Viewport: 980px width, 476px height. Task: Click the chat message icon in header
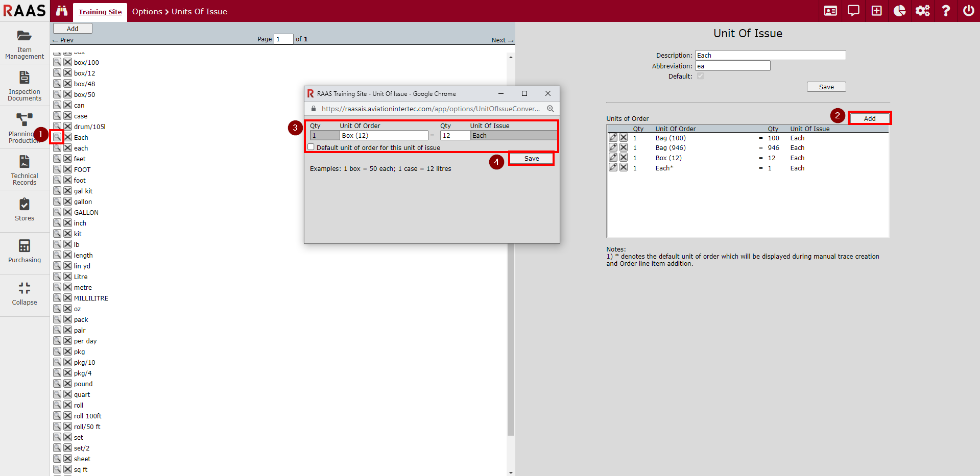[853, 11]
